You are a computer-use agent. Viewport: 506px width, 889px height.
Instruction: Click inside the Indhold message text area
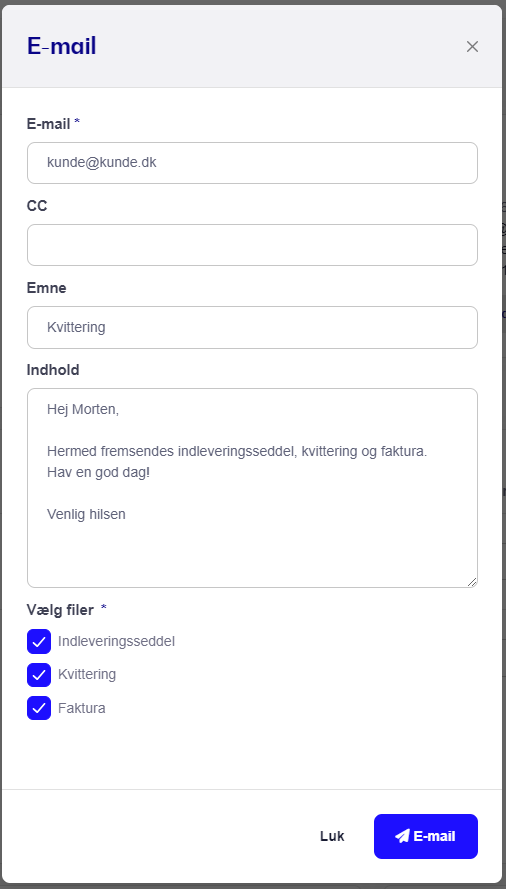point(252,488)
